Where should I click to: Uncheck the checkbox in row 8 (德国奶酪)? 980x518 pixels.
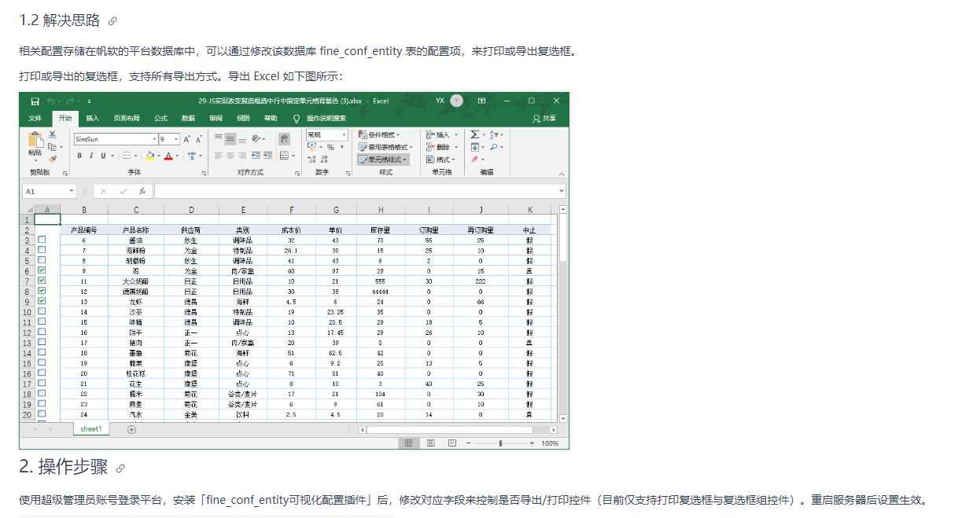coord(42,291)
